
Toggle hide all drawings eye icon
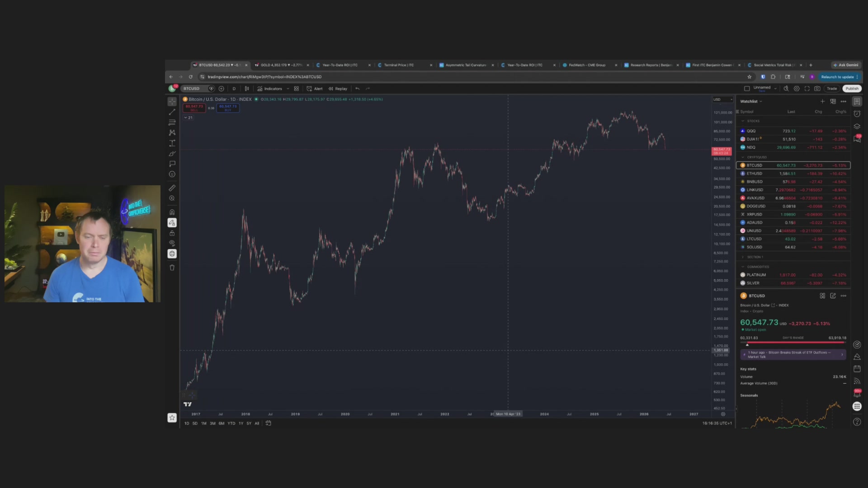(172, 243)
